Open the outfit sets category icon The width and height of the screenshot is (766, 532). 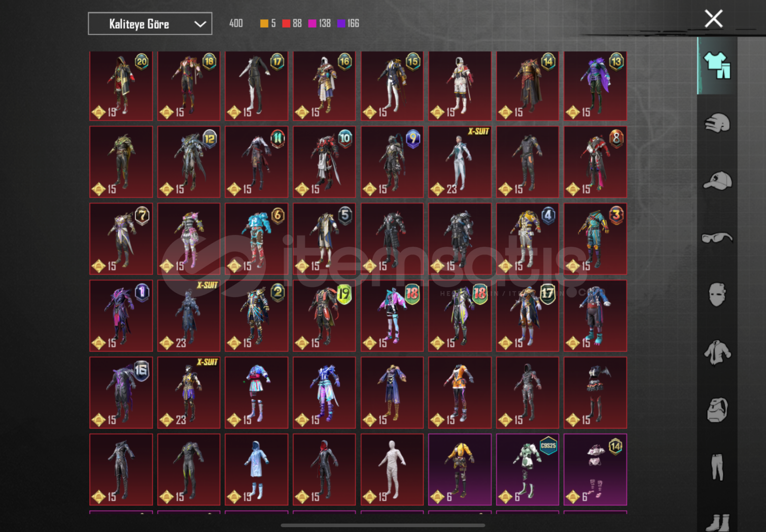coord(717,66)
